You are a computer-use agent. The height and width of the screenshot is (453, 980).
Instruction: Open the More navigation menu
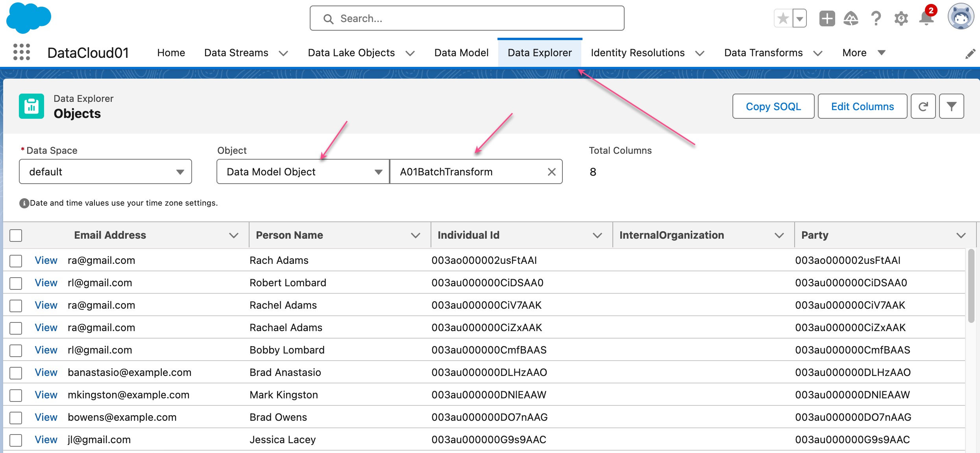[x=864, y=53]
